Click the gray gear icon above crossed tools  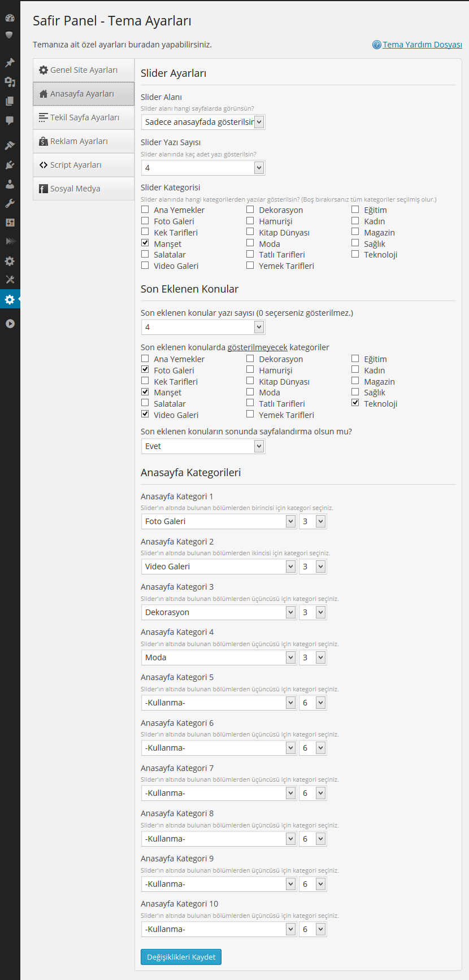pyautogui.click(x=10, y=261)
